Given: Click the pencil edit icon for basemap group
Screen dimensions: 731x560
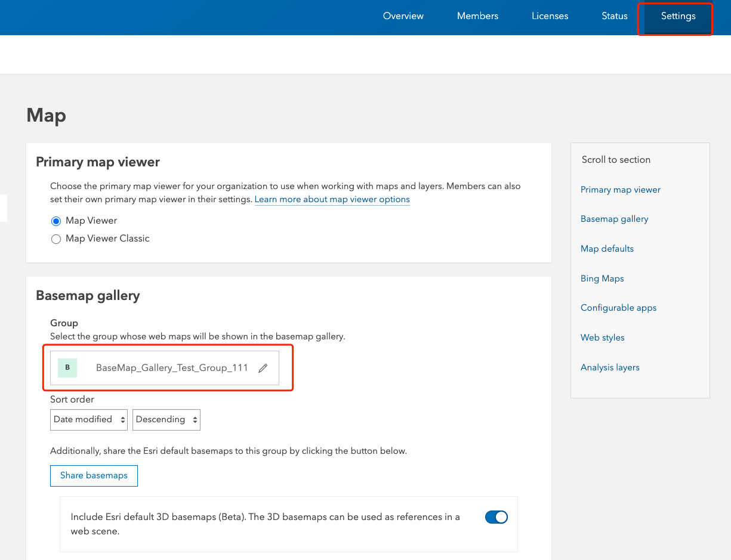Looking at the screenshot, I should tap(263, 368).
